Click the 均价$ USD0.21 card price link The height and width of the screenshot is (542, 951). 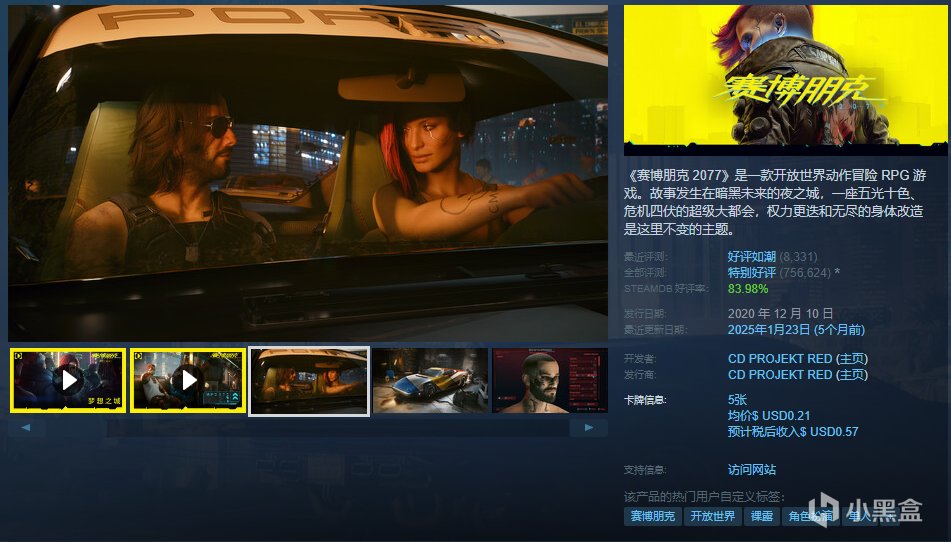pos(769,416)
